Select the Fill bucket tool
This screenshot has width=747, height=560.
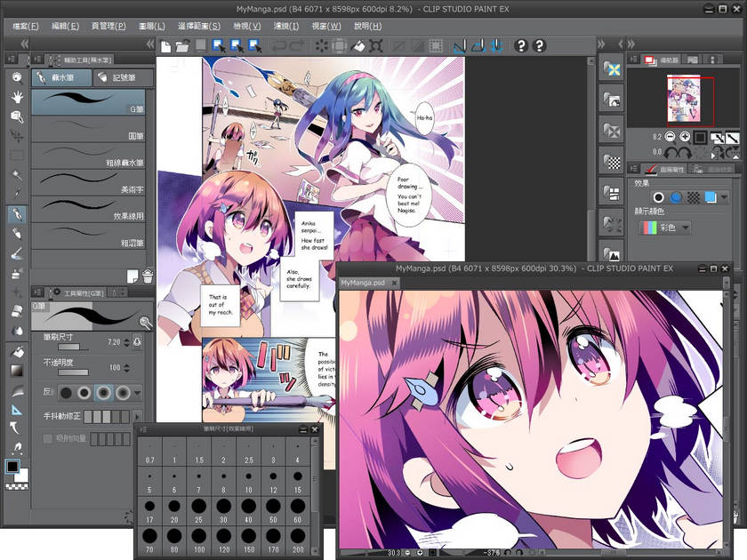pyautogui.click(x=16, y=352)
